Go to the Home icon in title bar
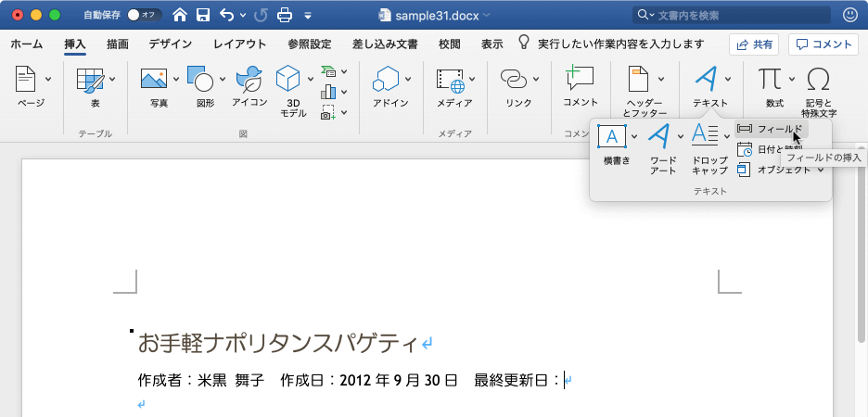This screenshot has width=868, height=417. coord(180,15)
